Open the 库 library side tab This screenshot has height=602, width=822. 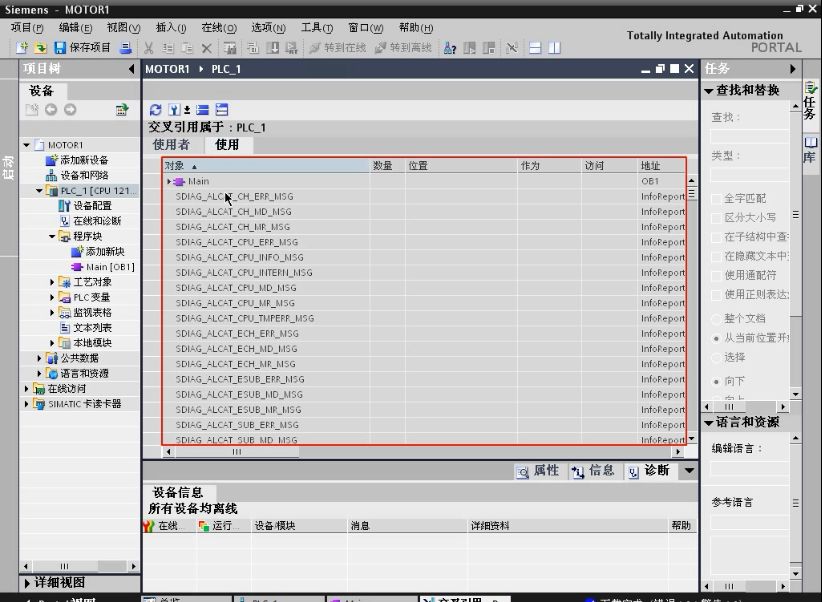click(x=810, y=150)
